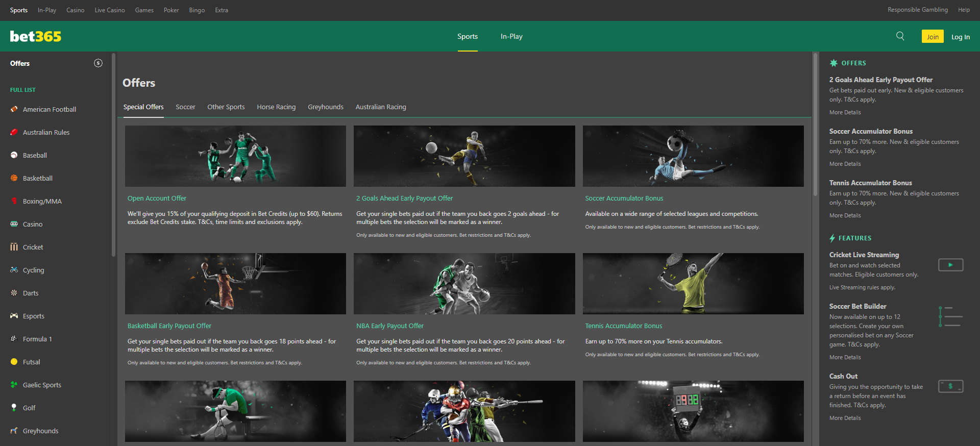Open the Other Sports tab

click(x=226, y=107)
